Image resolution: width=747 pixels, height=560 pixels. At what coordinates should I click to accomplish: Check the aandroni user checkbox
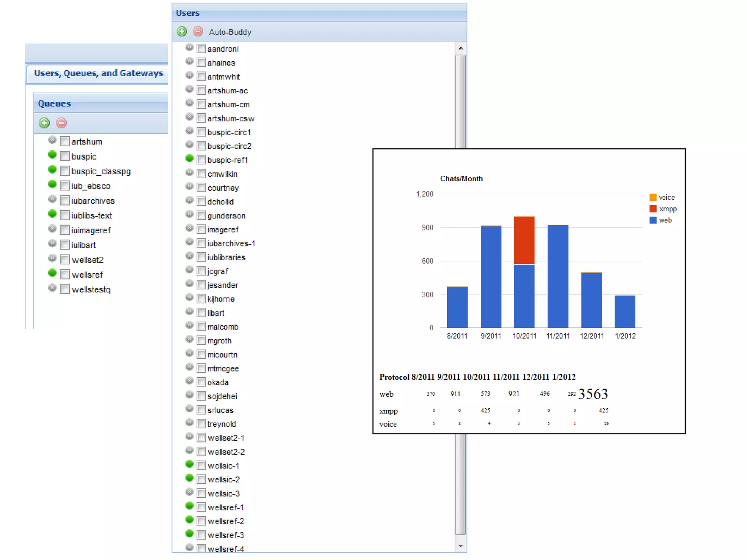(201, 48)
